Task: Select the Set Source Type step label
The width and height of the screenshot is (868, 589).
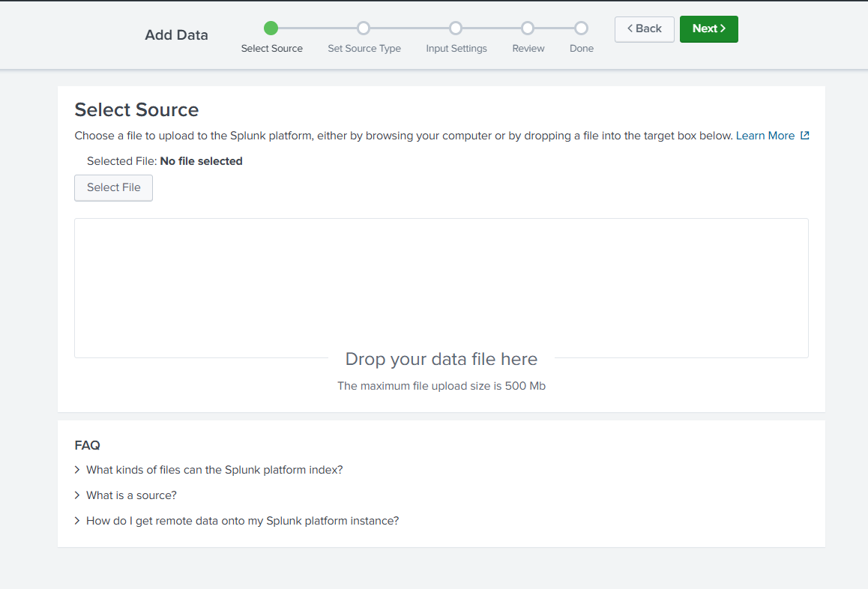Action: 364,49
